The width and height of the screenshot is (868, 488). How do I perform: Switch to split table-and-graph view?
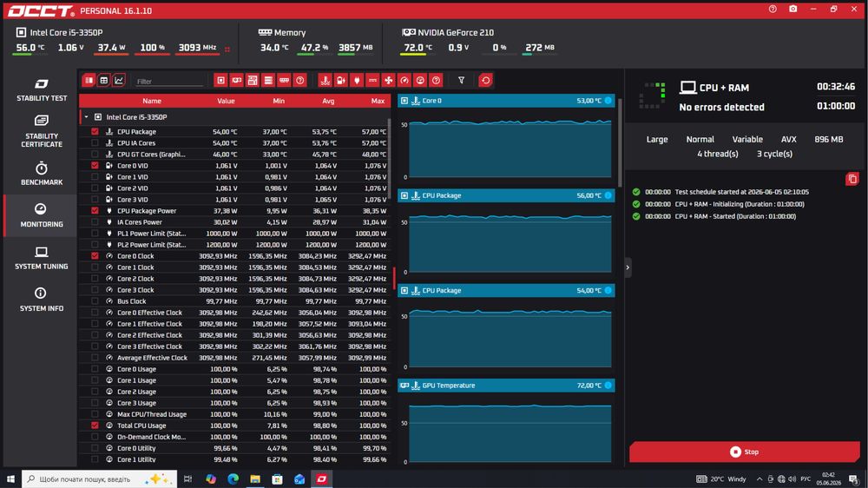click(89, 80)
